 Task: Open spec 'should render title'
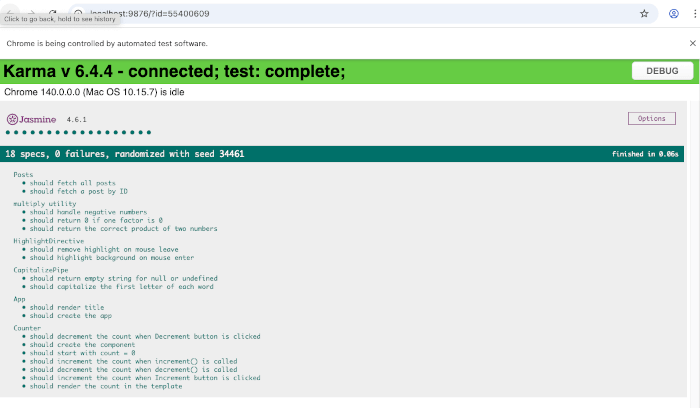click(67, 307)
